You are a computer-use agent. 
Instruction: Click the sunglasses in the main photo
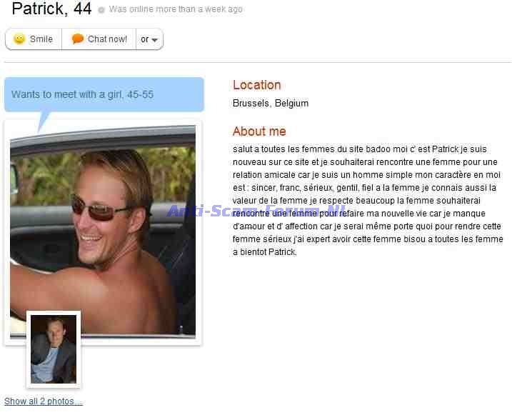pyautogui.click(x=99, y=208)
